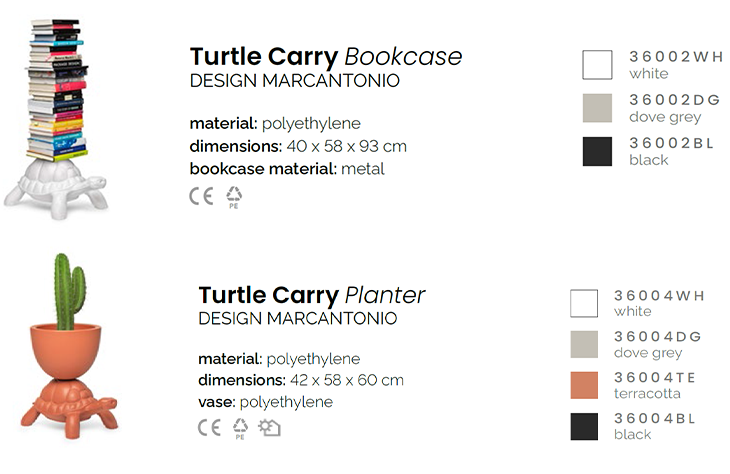Choose the white swatch for 36004WH

584,303
